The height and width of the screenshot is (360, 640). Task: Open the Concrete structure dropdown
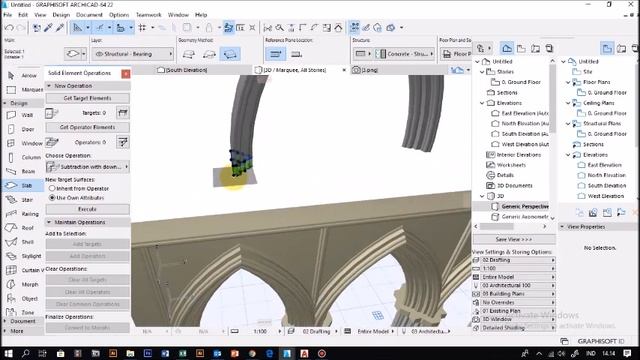(x=404, y=54)
